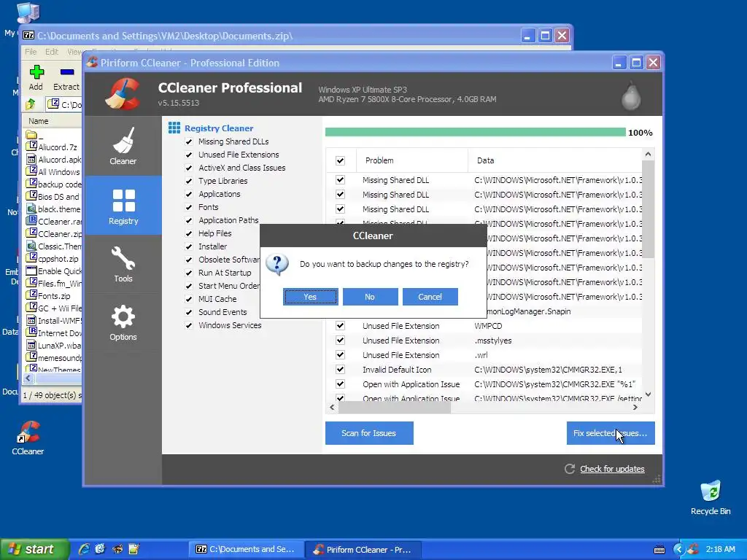Click results horizontal scroll right arrow
The width and height of the screenshot is (747, 560).
click(635, 407)
